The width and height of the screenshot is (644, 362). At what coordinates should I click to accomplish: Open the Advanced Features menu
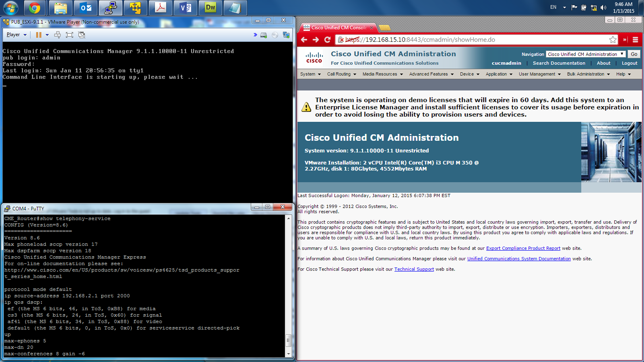(x=431, y=74)
